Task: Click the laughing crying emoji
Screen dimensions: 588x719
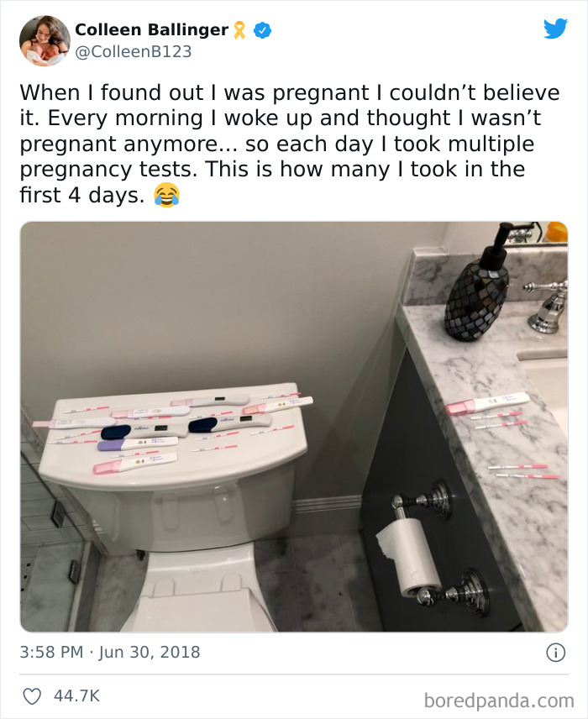Action: (x=166, y=195)
